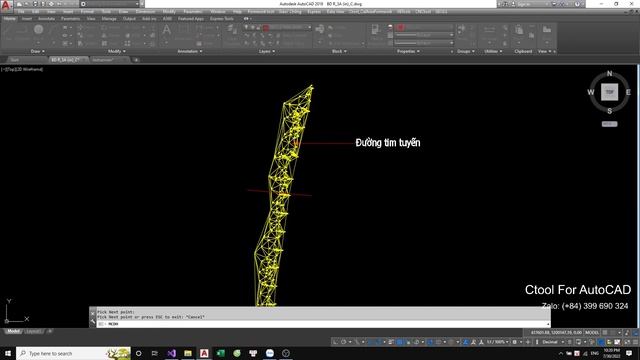Toggle annotation autoscale icon in status bar
640x360 pixels.
pyautogui.click(x=473, y=342)
